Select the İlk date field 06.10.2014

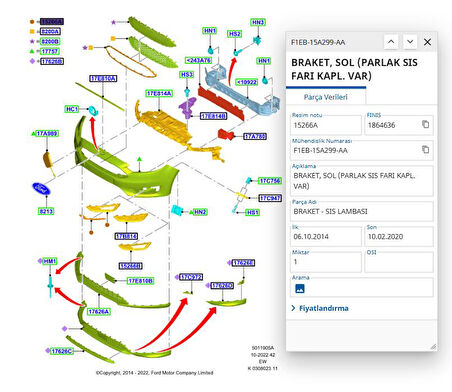[x=326, y=236]
